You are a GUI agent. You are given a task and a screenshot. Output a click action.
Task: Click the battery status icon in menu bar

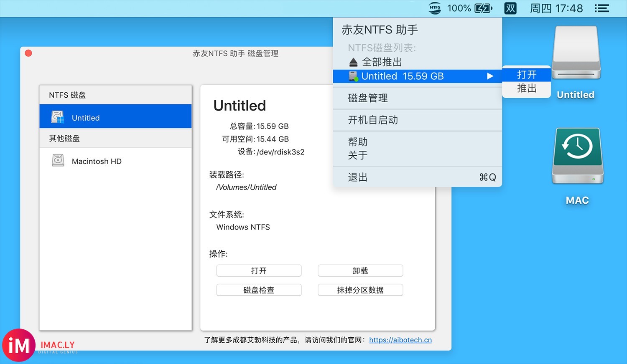pyautogui.click(x=483, y=8)
